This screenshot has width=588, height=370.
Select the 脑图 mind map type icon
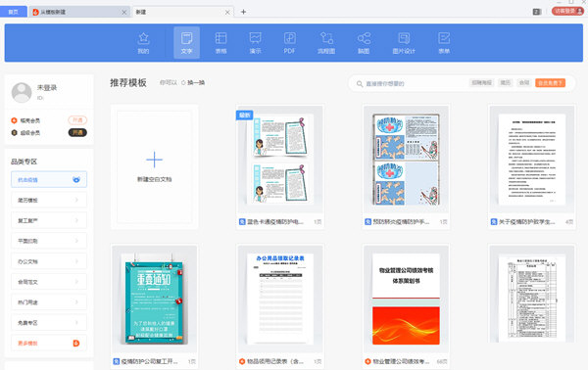tap(364, 43)
